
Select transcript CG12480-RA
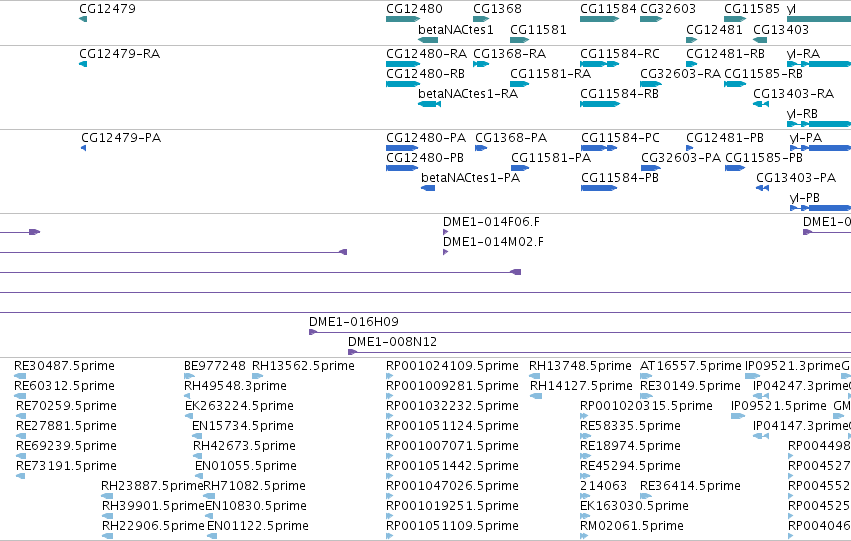426,54
